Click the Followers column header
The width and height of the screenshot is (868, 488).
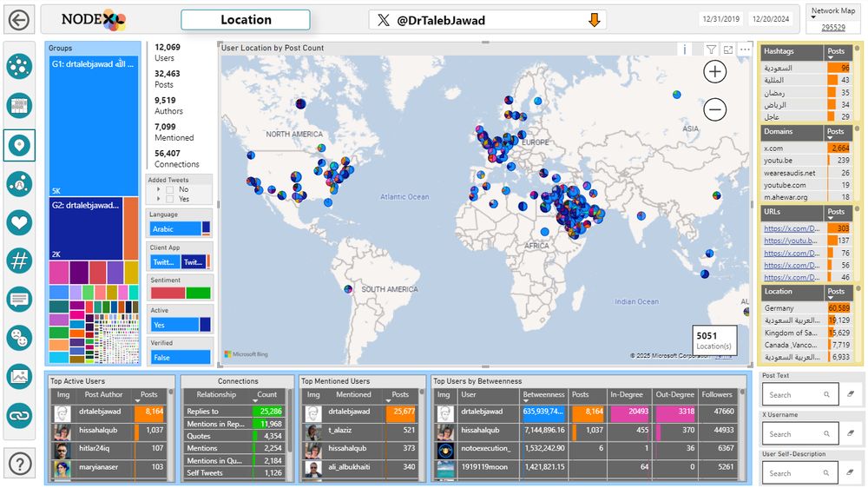717,394
